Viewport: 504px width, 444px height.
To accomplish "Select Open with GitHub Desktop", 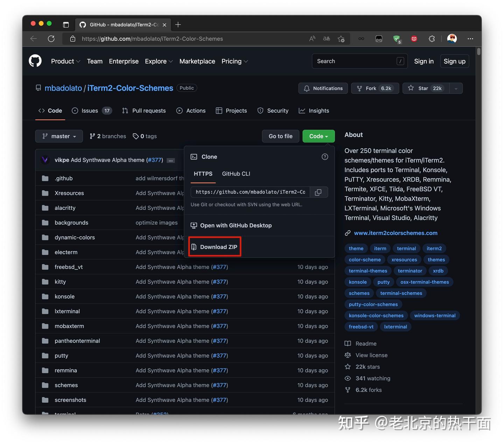I will coord(236,225).
